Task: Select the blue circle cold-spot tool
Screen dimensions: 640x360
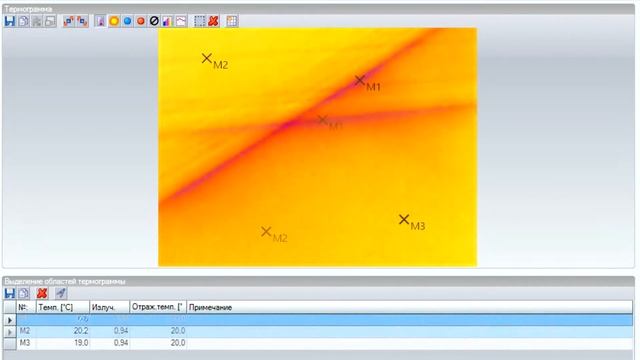Action: (x=127, y=21)
